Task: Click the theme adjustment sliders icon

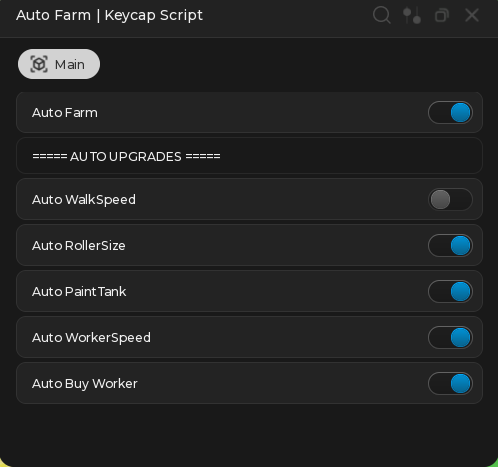Action: (x=412, y=15)
